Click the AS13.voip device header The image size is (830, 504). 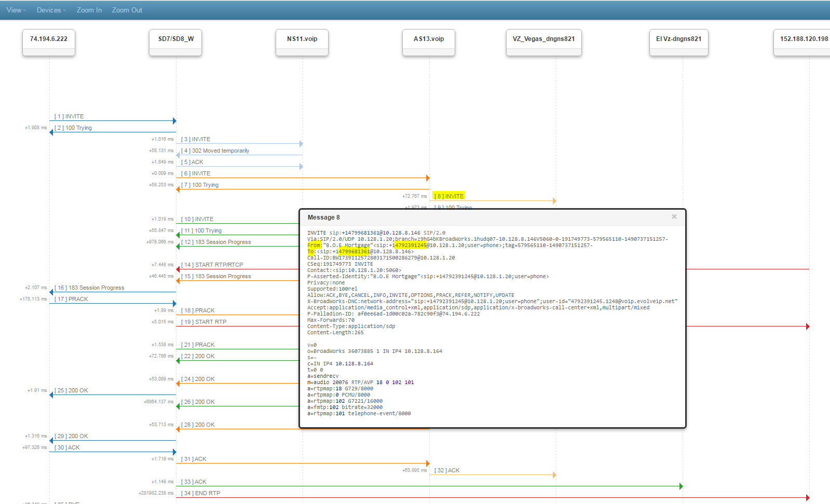429,39
